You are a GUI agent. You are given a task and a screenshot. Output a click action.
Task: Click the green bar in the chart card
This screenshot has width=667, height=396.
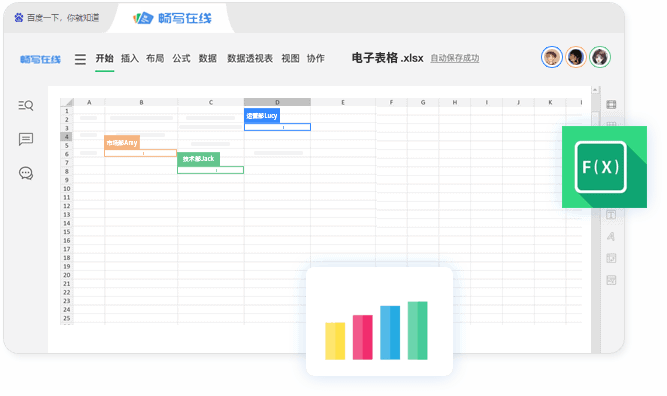coord(417,330)
